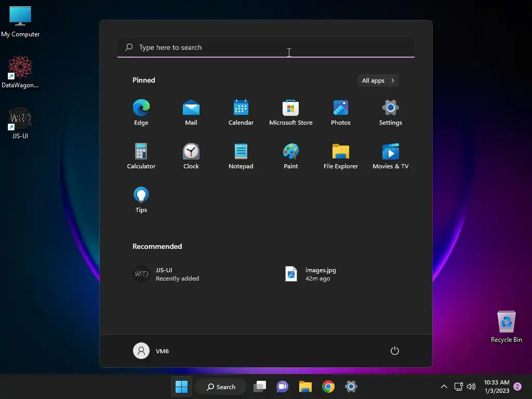Launch Movies & TV
This screenshot has width=532, height=399.
(x=391, y=156)
